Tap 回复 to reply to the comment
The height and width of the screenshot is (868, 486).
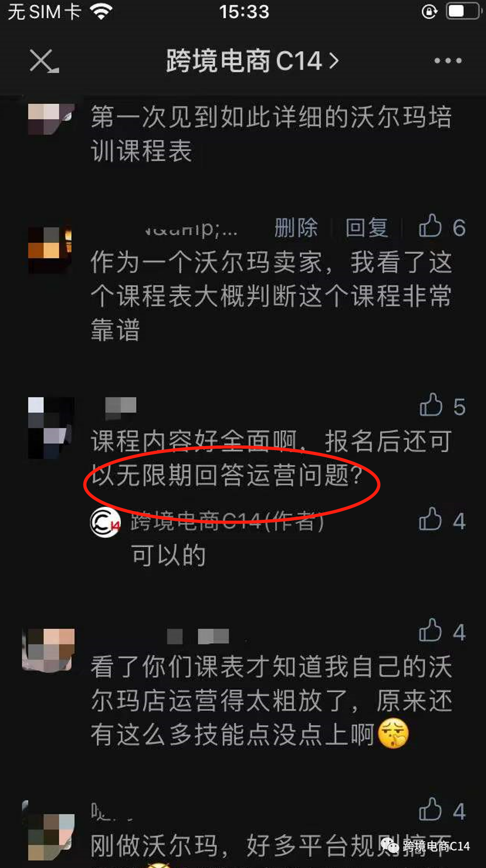(x=366, y=228)
